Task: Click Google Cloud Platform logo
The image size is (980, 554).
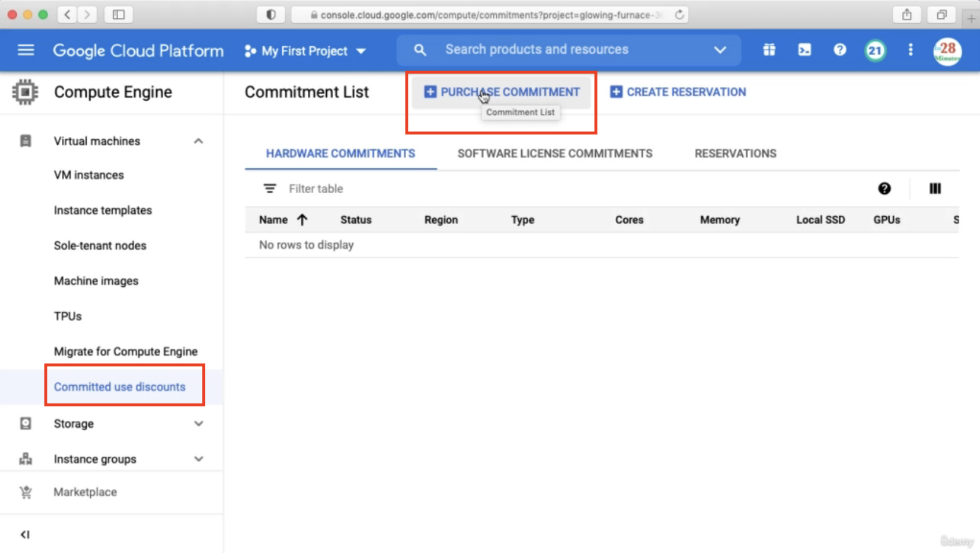Action: [138, 51]
